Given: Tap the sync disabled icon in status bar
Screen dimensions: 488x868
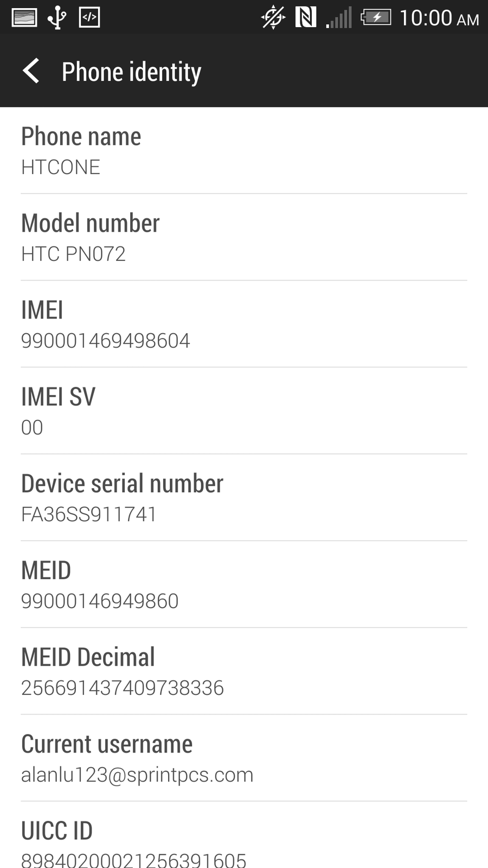Looking at the screenshot, I should coord(273,17).
